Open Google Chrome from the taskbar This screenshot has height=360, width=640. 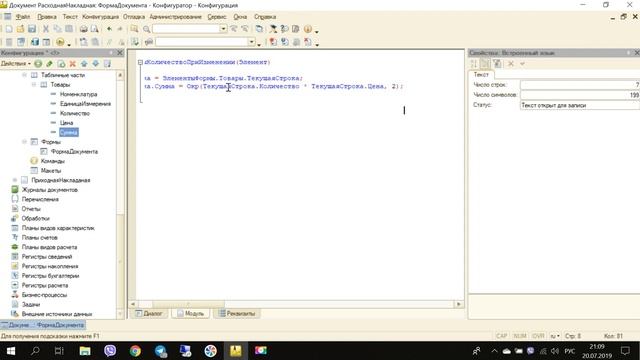(x=135, y=351)
